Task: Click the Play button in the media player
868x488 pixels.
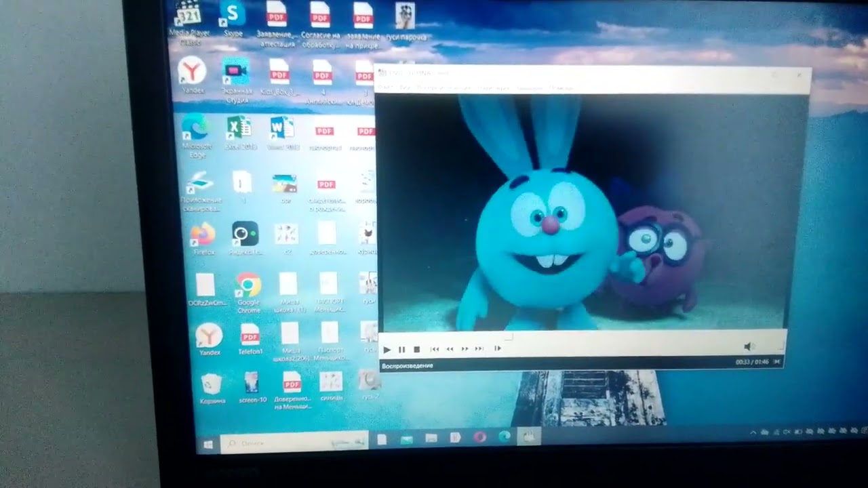Action: tap(387, 350)
